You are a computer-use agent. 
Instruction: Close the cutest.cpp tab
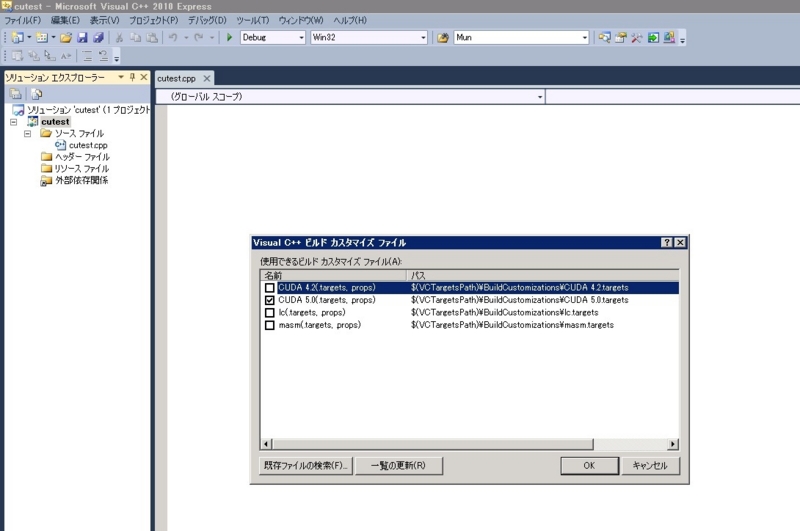coord(207,79)
